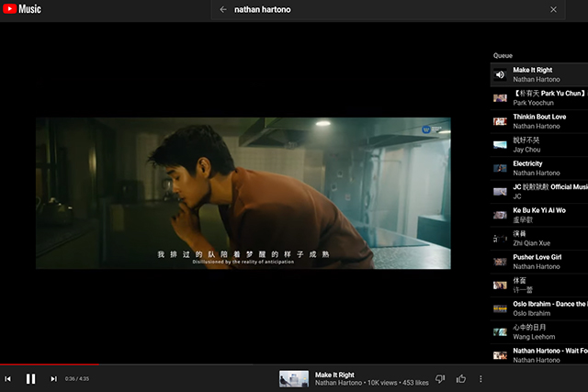Seek on the red progress bar
Image resolution: width=588 pixels, height=392 pixels.
point(50,364)
